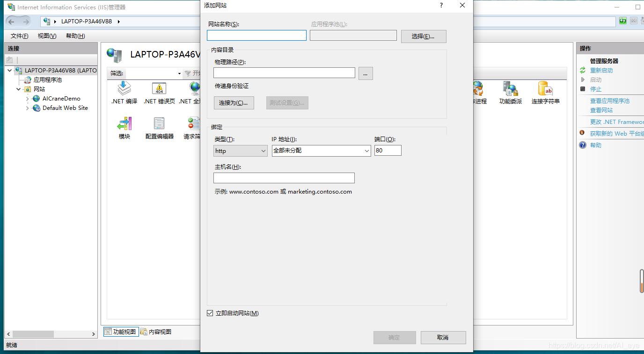Screen dimensions: 644x354
Task: Click the black 停止 stop icon
Action: [583, 89]
